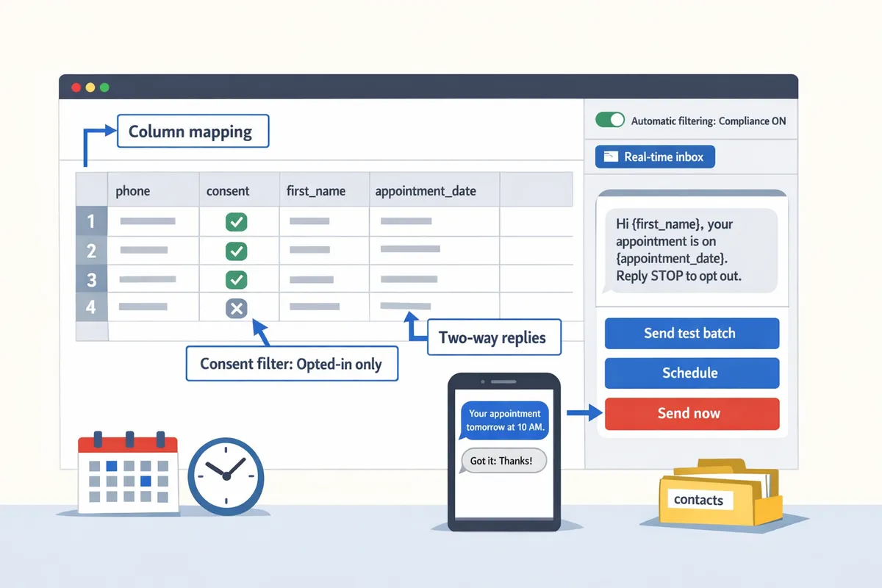The height and width of the screenshot is (588, 882).
Task: Click the phone cell in row 4
Action: (x=154, y=307)
